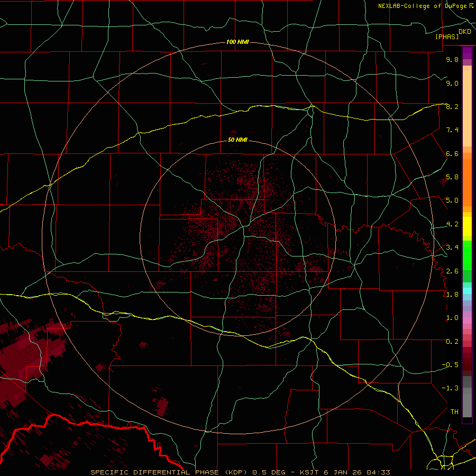Click the pink segment of the color scale
The height and width of the screenshot is (476, 476).
(x=467, y=321)
